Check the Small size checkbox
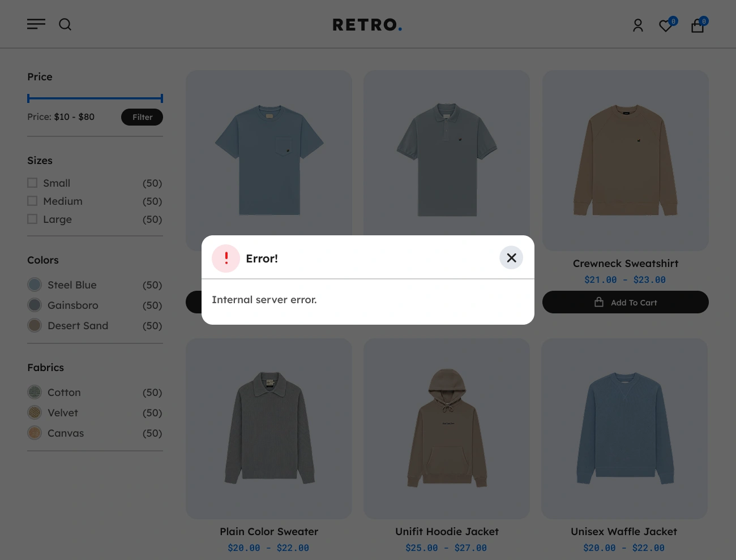The image size is (736, 560). click(x=32, y=183)
